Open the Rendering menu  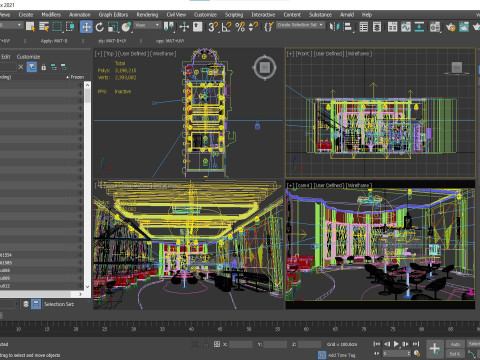click(x=147, y=15)
